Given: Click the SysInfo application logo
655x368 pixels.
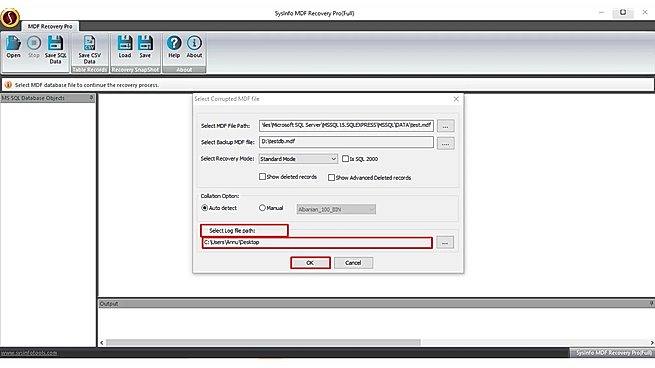Looking at the screenshot, I should pyautogui.click(x=10, y=18).
